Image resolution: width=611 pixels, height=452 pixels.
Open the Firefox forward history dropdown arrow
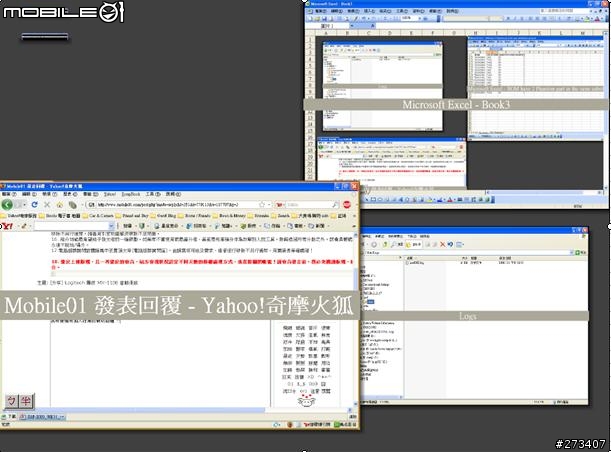25,205
